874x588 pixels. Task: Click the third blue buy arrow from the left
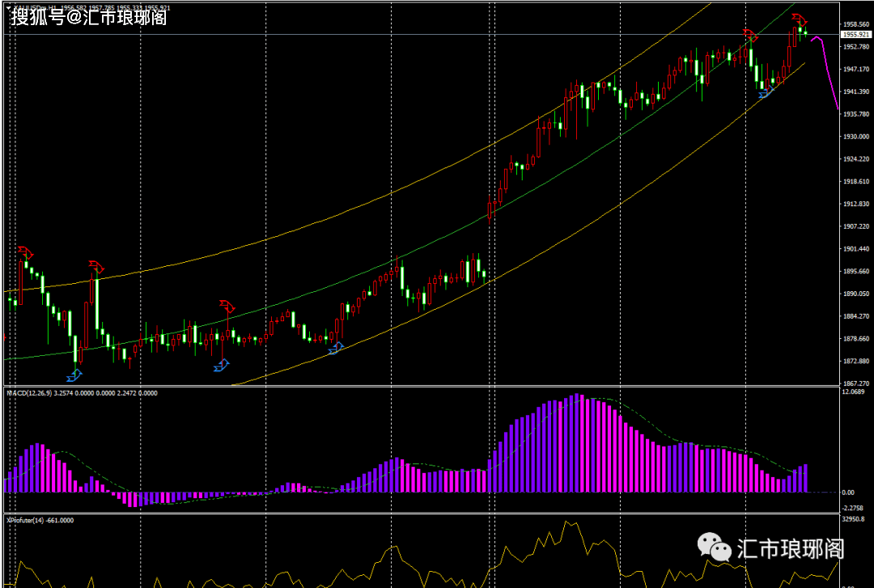coord(336,347)
